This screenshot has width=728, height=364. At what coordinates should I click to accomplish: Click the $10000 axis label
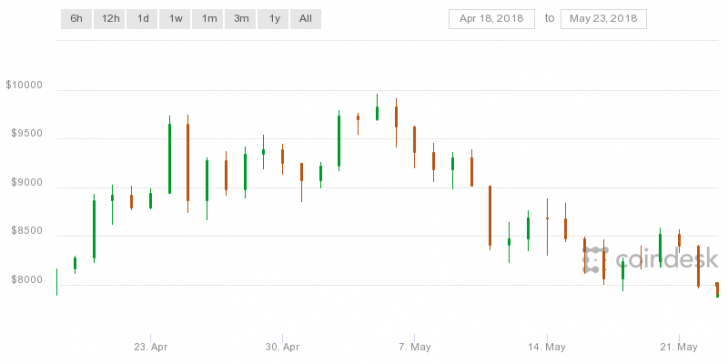pyautogui.click(x=24, y=85)
